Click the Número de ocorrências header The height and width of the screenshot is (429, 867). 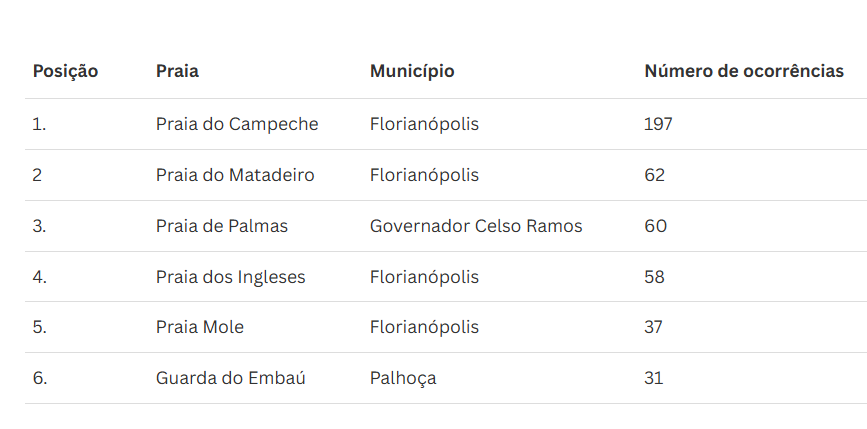pos(743,72)
